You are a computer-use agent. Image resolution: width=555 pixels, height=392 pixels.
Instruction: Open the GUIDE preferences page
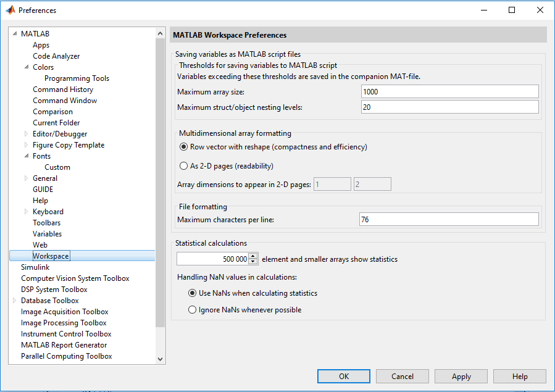pos(43,190)
